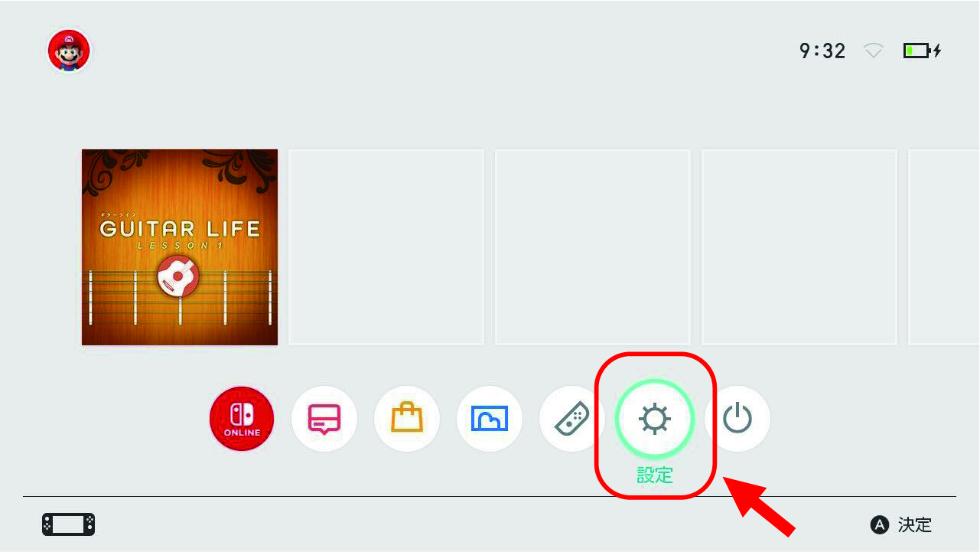This screenshot has height=552, width=980.
Task: Start the Guitar Life Lesson 1 game
Action: [180, 247]
